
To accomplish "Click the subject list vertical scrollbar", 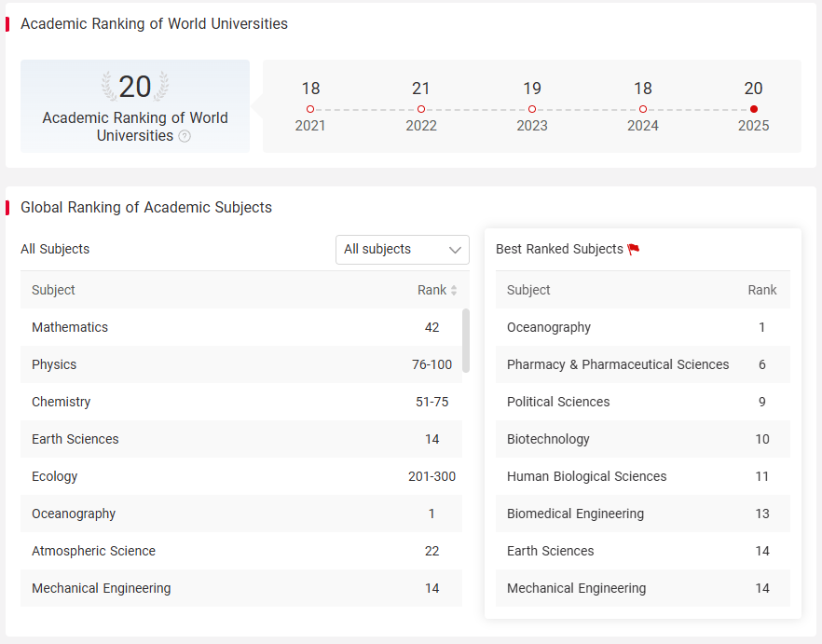I will pyautogui.click(x=466, y=341).
